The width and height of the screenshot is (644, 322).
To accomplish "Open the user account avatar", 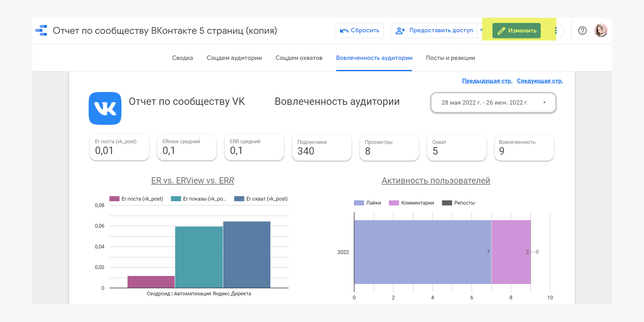I will (600, 31).
